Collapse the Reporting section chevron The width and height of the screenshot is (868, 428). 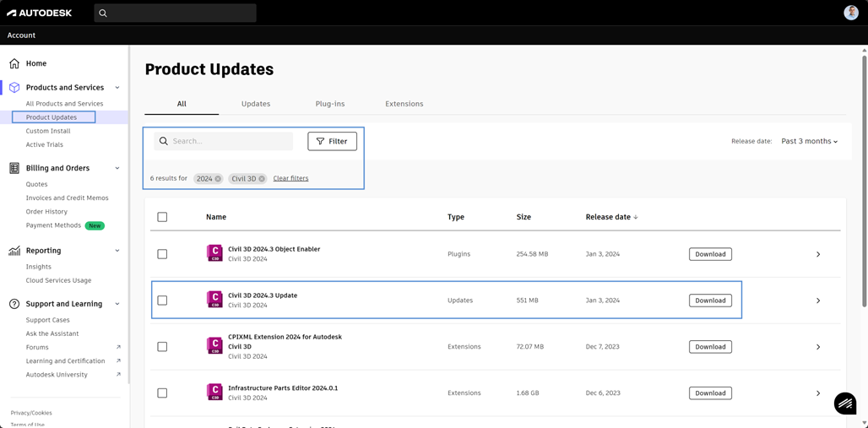click(x=117, y=251)
